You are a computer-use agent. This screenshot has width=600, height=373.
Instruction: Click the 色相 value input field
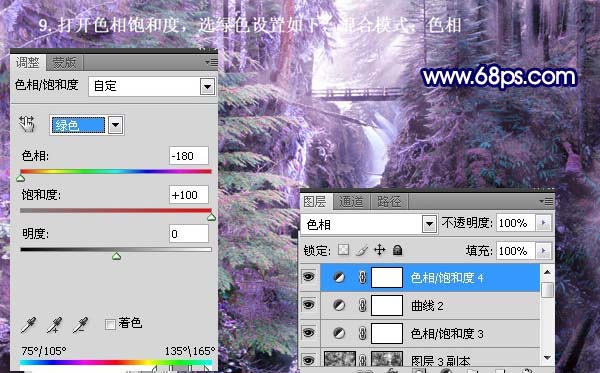pos(189,156)
